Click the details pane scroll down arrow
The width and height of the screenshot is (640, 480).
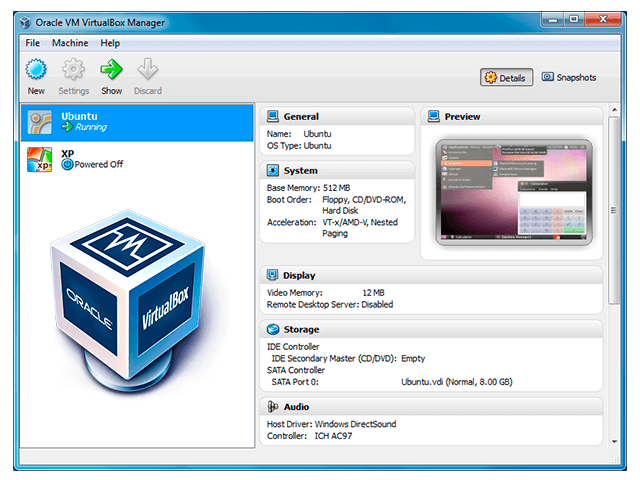tap(614, 441)
